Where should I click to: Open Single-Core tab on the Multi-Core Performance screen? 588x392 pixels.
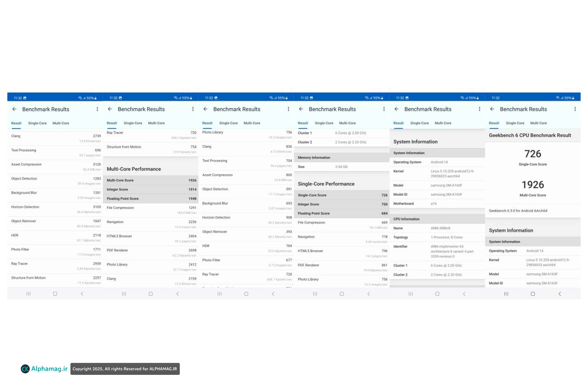tap(133, 123)
